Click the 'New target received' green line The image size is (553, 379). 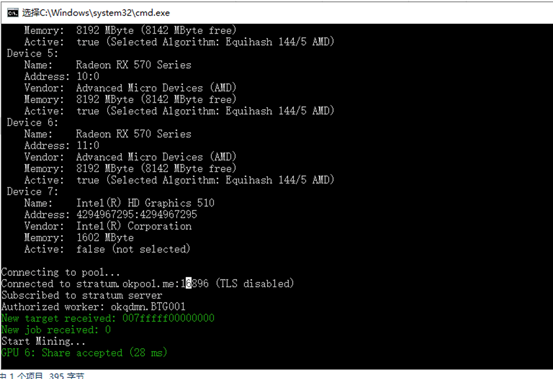coord(108,318)
